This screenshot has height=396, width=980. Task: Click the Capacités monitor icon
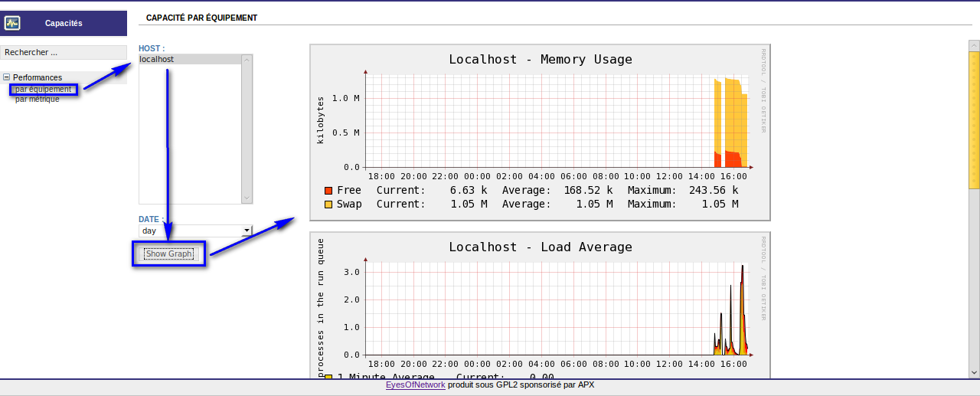point(12,24)
